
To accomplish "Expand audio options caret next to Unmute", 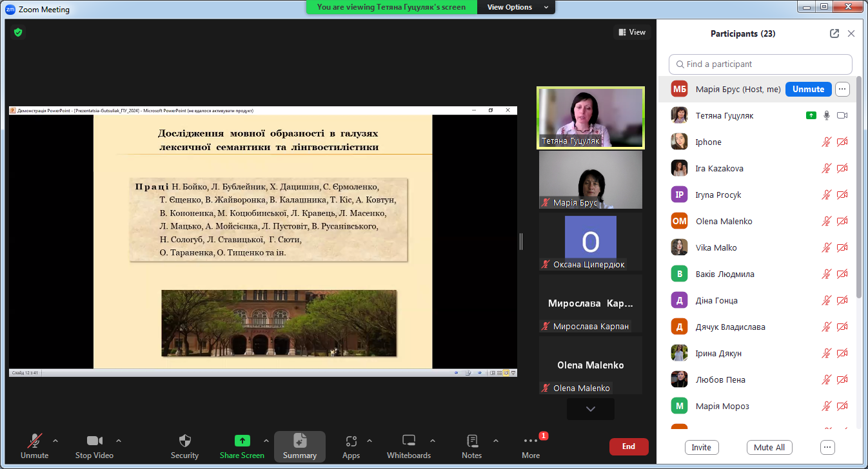I will point(55,441).
